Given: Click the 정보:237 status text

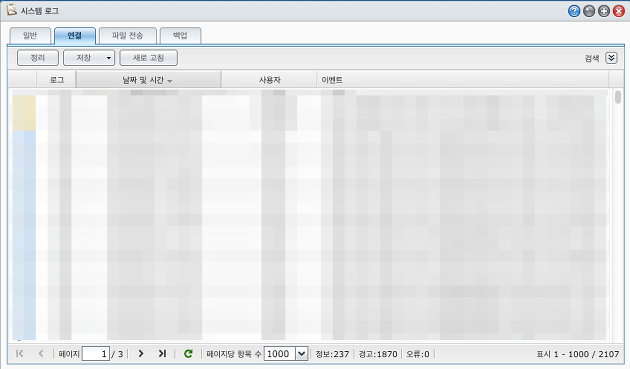Looking at the screenshot, I should click(x=332, y=354).
